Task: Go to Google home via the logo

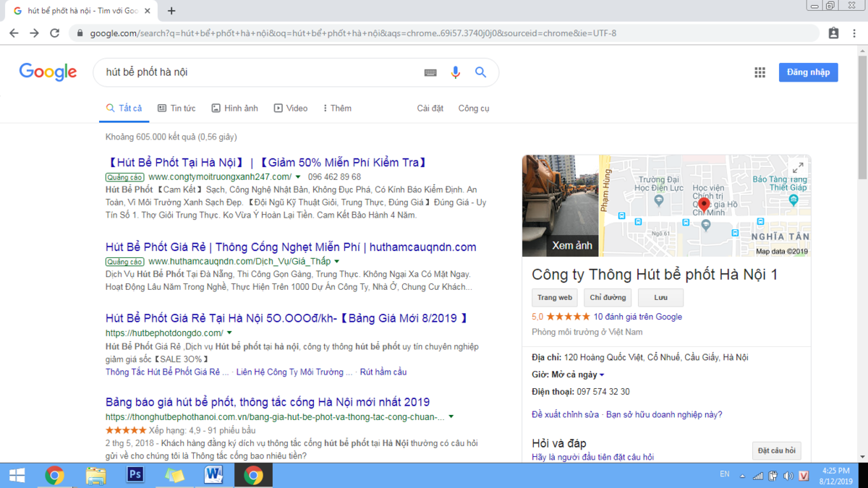Action: coord(48,72)
